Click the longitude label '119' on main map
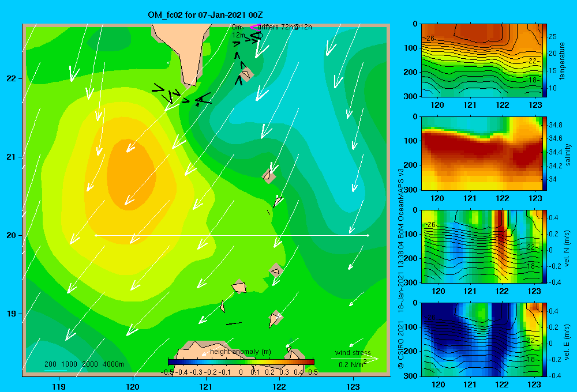Screen dimensions: 577x392 59,387
